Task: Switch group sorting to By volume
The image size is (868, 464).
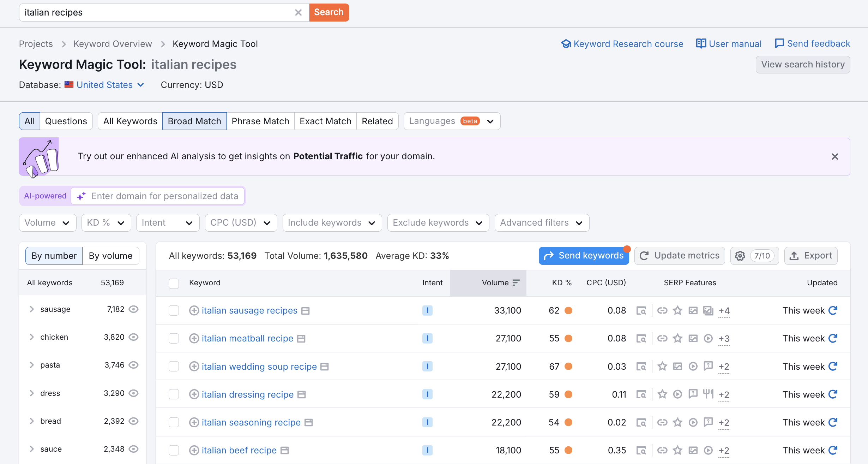Action: (111, 256)
